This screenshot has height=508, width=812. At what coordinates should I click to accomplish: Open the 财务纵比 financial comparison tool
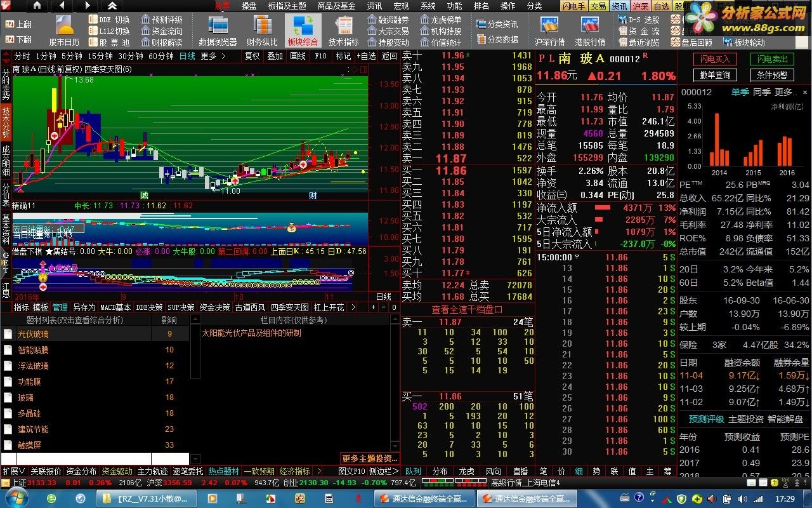pyautogui.click(x=262, y=30)
